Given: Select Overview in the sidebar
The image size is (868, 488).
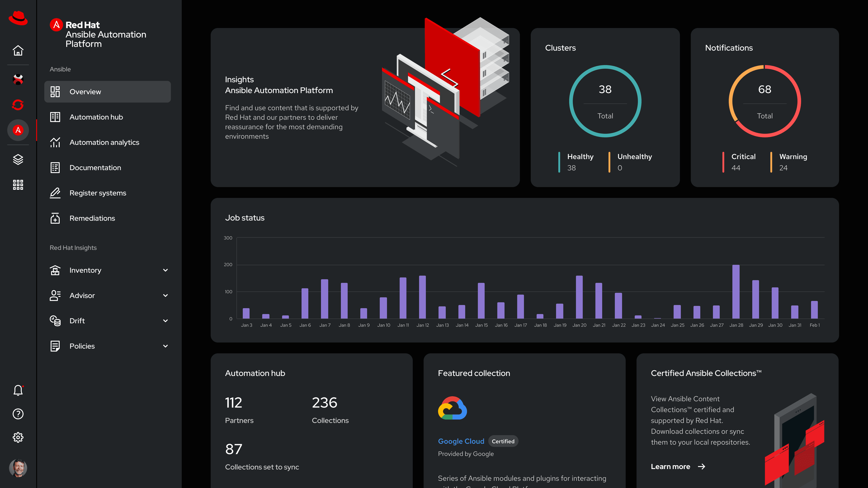Looking at the screenshot, I should 108,91.
